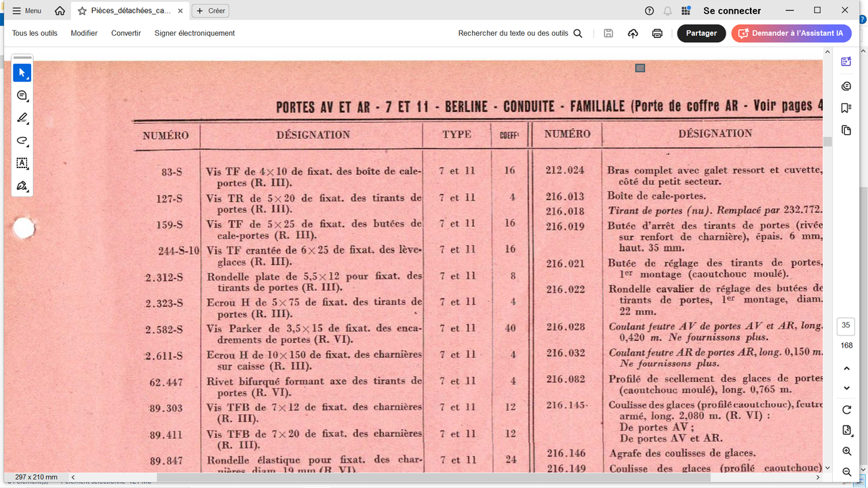The width and height of the screenshot is (868, 488).
Task: Click part number 216.013
Action: pyautogui.click(x=565, y=197)
